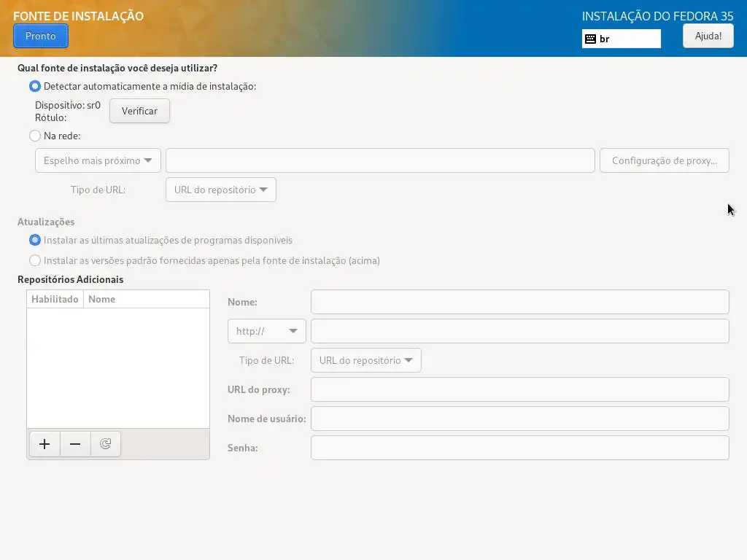Click the minus icon to remove repository
Image resolution: width=747 pixels, height=560 pixels.
click(x=75, y=444)
